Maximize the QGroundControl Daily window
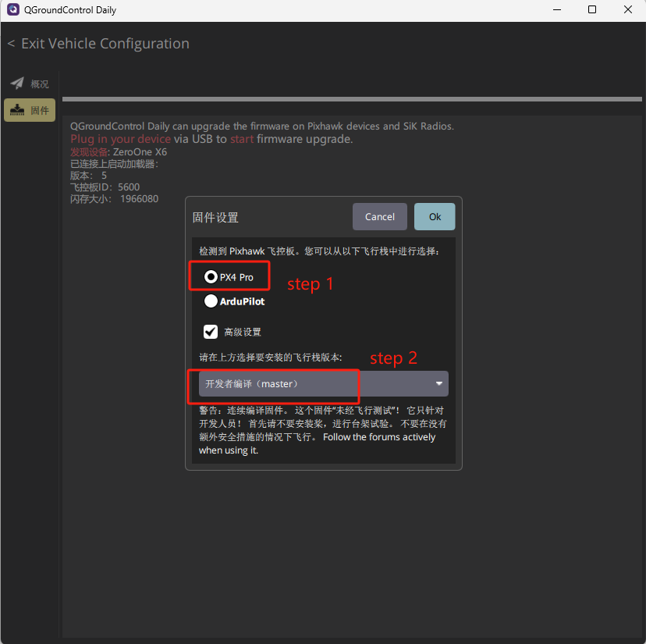The width and height of the screenshot is (646, 644). tap(592, 9)
